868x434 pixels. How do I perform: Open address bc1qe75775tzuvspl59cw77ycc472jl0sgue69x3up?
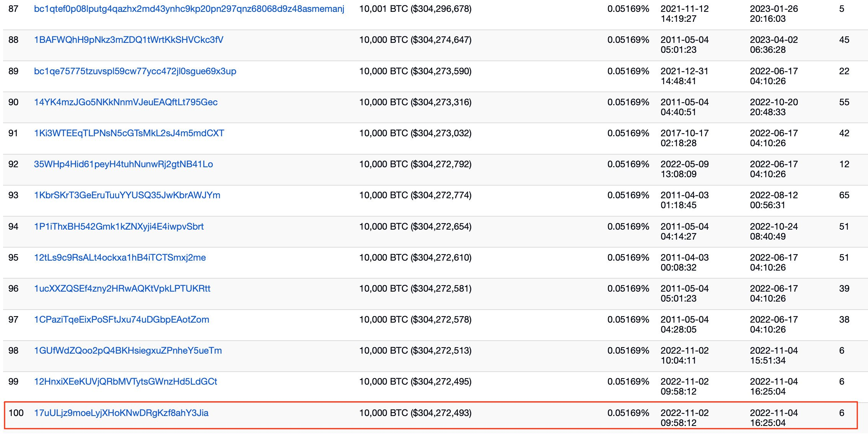click(x=135, y=71)
